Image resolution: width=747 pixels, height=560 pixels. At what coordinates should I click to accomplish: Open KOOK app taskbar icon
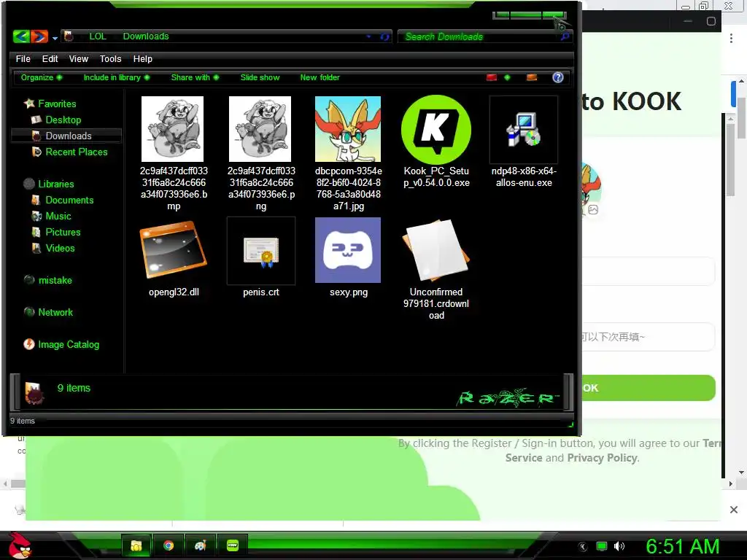pyautogui.click(x=233, y=545)
